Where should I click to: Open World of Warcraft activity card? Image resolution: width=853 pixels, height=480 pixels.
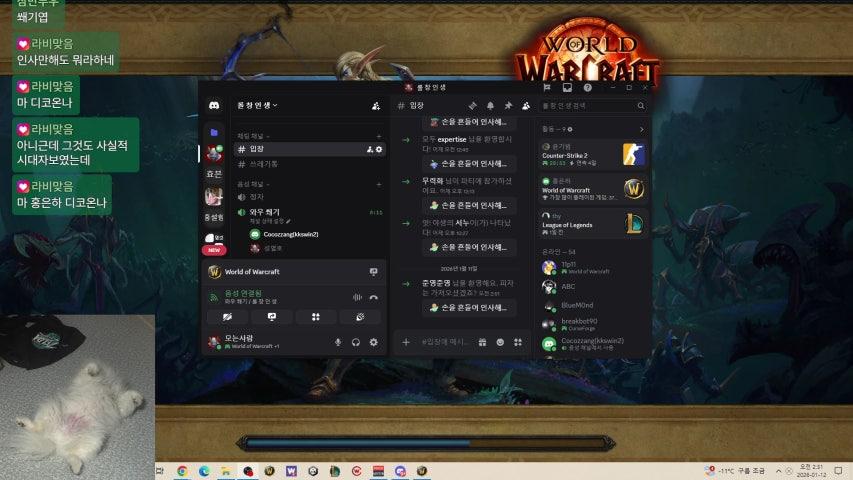[593, 189]
